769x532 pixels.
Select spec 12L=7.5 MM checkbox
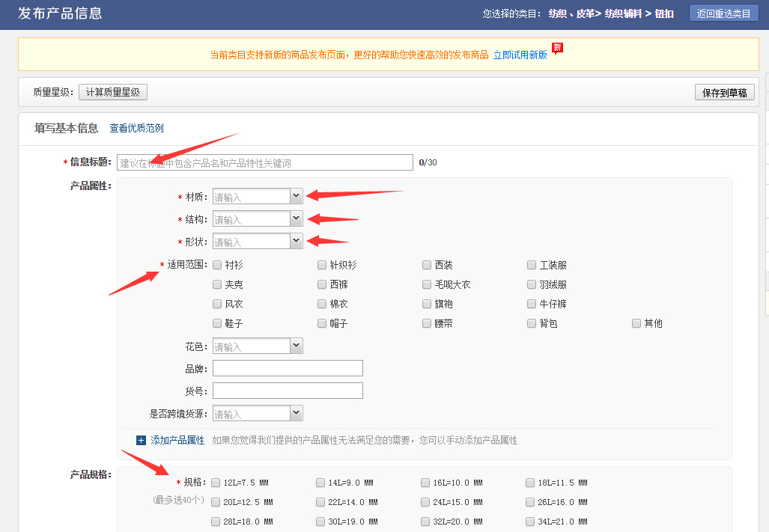click(216, 483)
